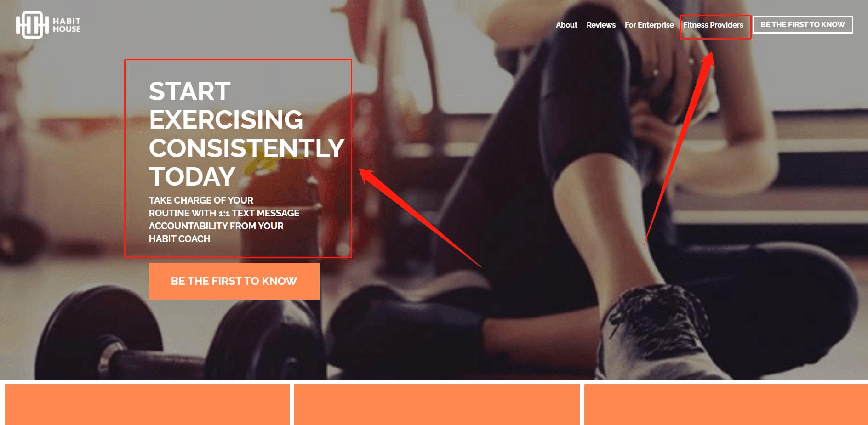
Task: Open the For Enterprise nav link
Action: [649, 25]
